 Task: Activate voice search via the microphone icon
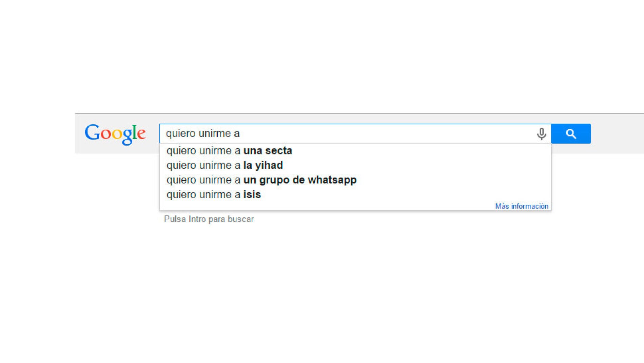[542, 133]
